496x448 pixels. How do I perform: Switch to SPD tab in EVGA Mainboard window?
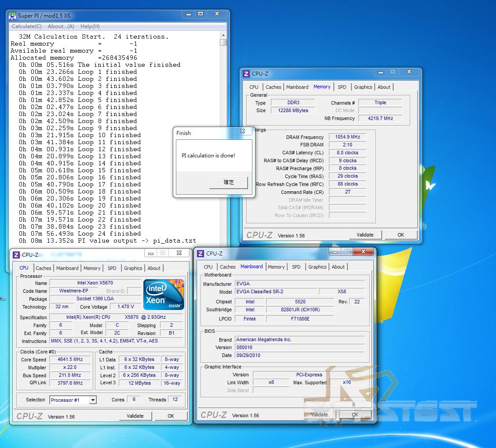pos(296,267)
